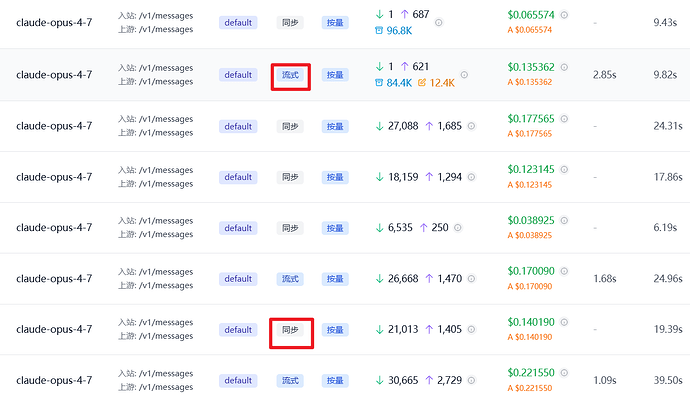Open cost details icon beside $0.140190

tap(564, 322)
